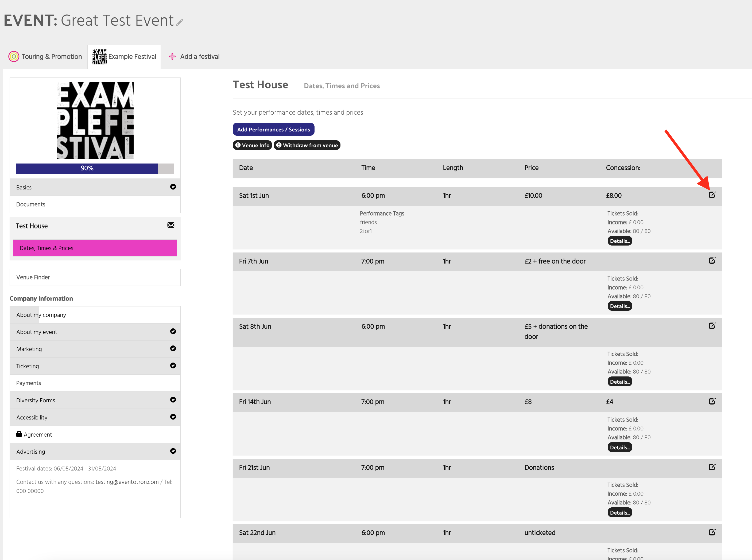752x560 pixels.
Task: Click the testing@eventotron.com email link
Action: pos(127,482)
